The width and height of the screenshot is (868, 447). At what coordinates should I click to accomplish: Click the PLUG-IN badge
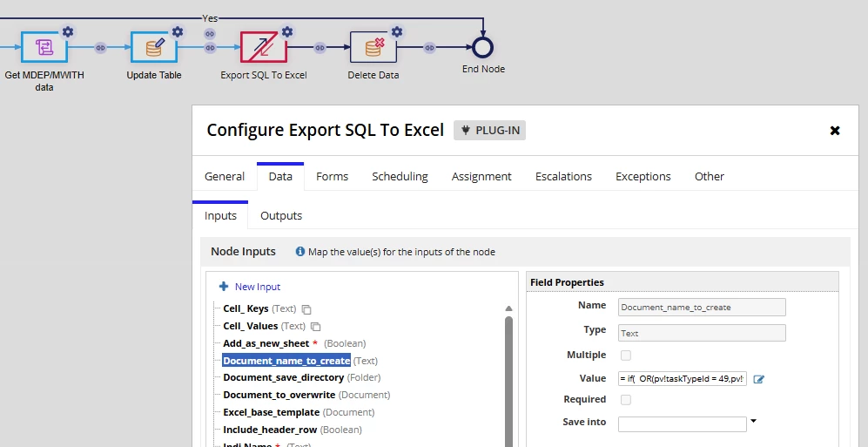click(x=490, y=131)
